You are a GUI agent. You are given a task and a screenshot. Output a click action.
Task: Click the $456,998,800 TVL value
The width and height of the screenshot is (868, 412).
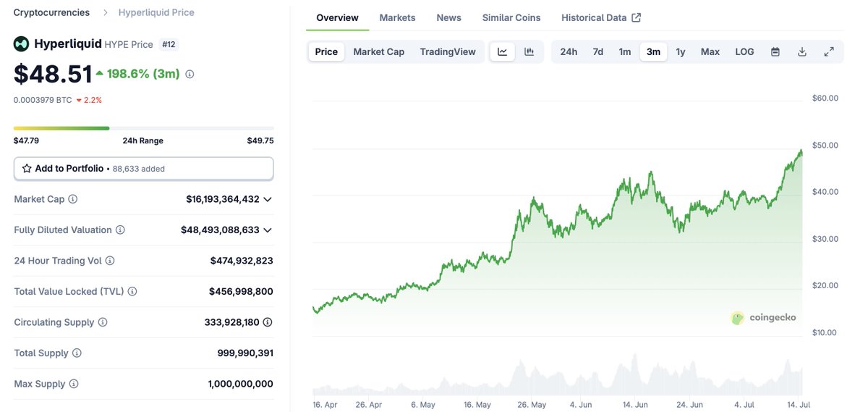point(241,291)
